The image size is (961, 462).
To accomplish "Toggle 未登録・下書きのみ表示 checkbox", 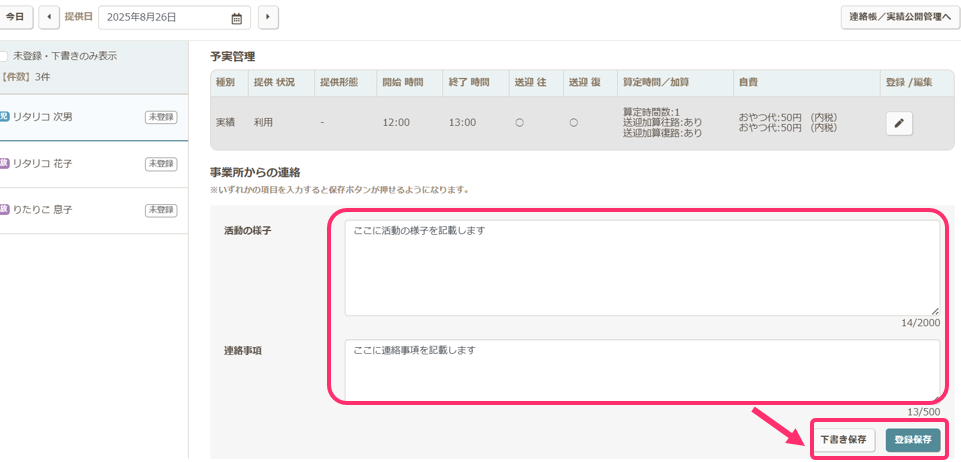I will coord(4,57).
